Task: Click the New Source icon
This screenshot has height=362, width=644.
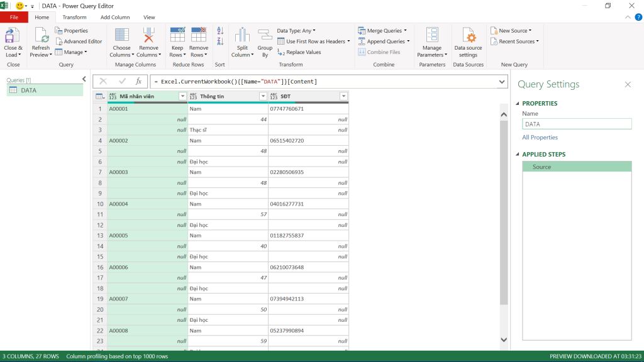Action: tap(494, 31)
